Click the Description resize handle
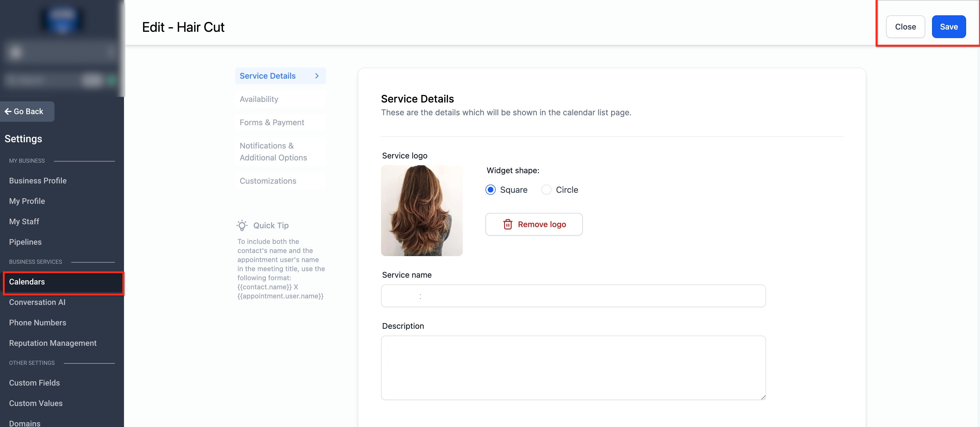980x427 pixels. pos(763,397)
